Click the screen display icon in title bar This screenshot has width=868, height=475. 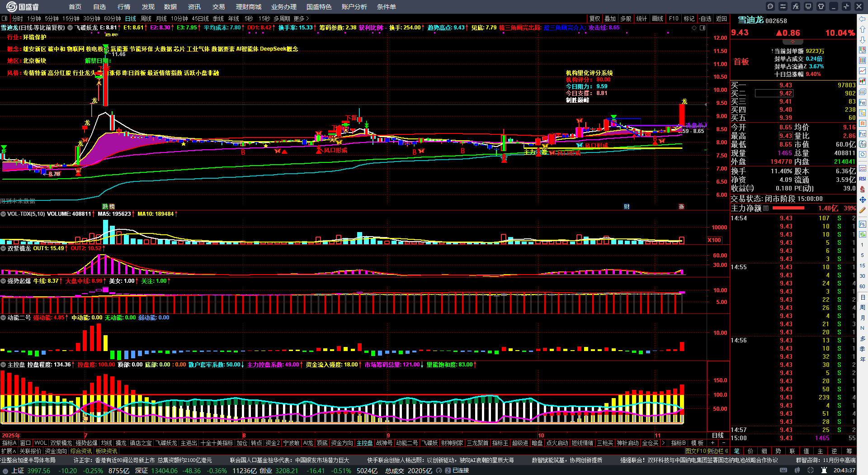pyautogui.click(x=808, y=6)
